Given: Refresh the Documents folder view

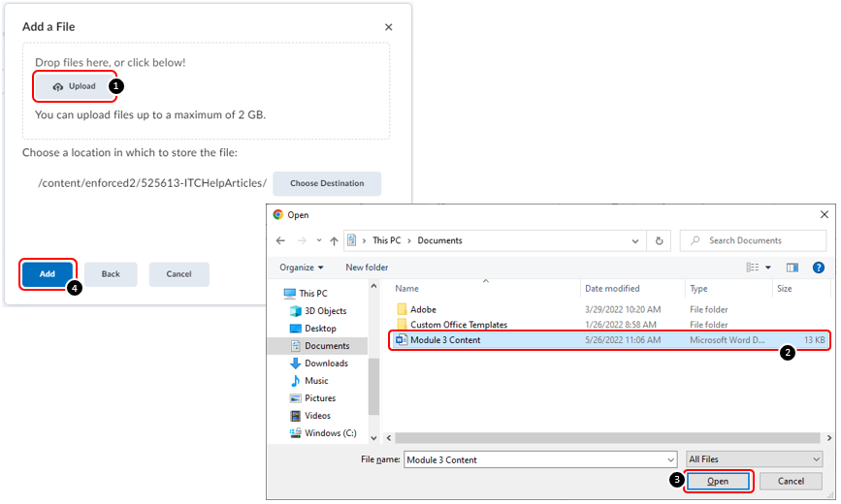Looking at the screenshot, I should (660, 240).
